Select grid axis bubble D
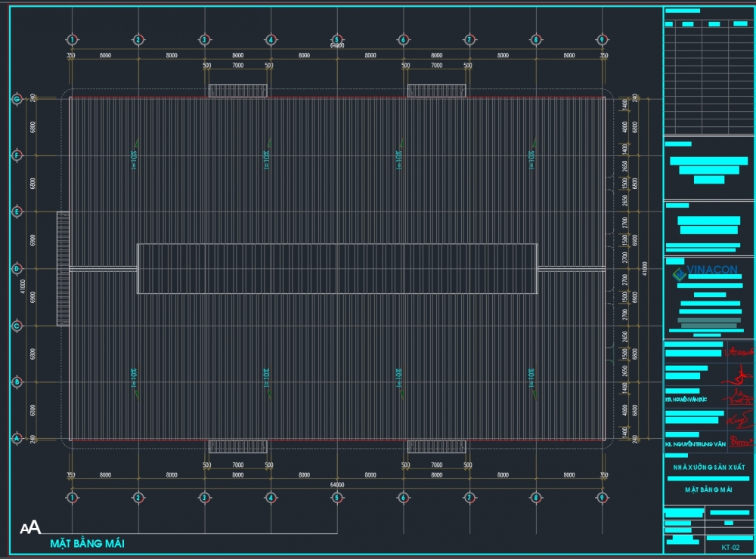756x559 pixels. pos(16,268)
